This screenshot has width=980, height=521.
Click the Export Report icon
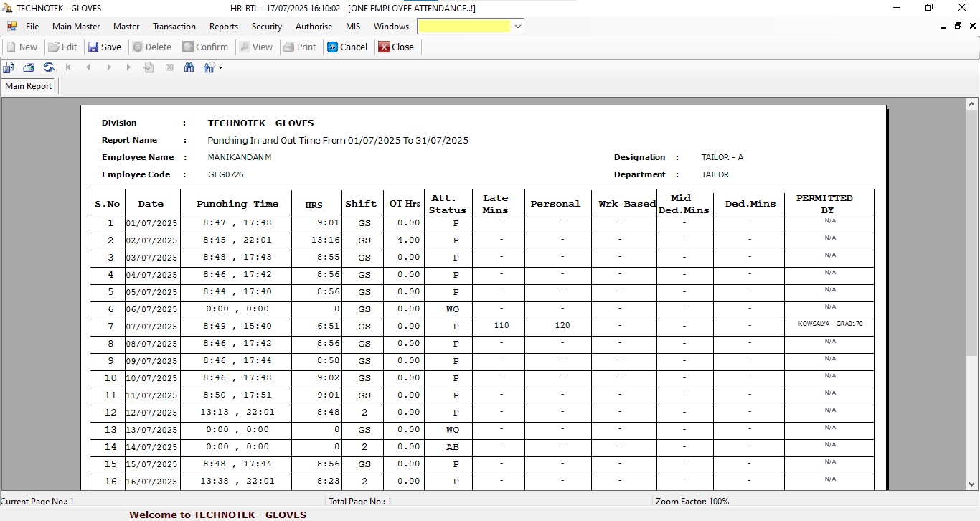9,67
